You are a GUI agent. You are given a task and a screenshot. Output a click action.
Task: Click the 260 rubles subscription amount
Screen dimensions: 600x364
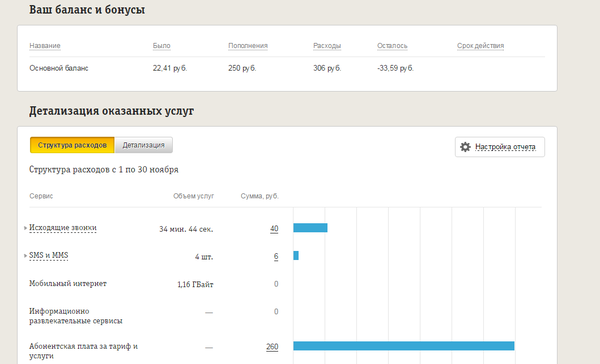coord(272,347)
